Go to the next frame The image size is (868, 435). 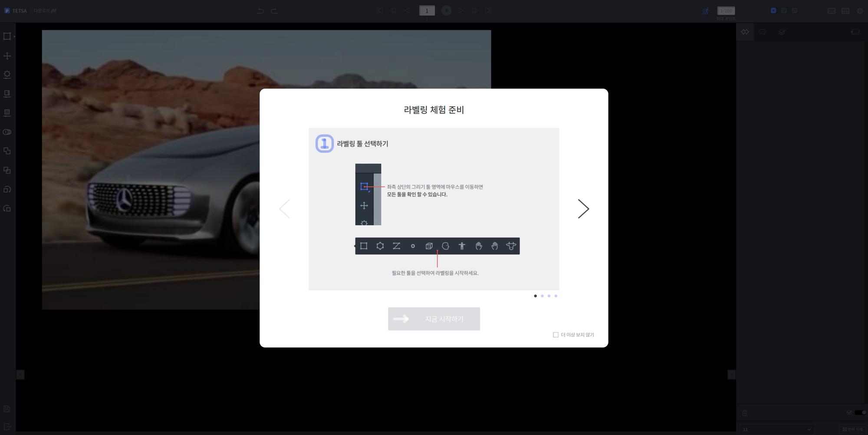(x=461, y=10)
